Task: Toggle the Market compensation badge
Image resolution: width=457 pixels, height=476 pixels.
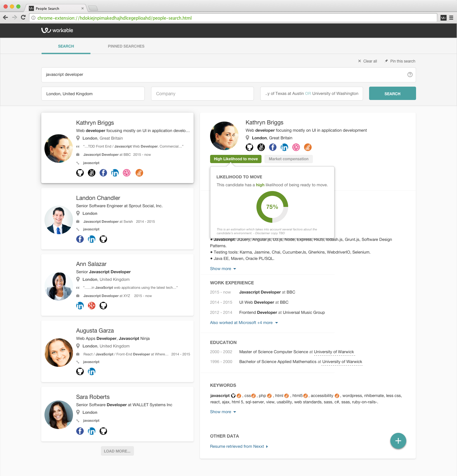Action: point(288,159)
